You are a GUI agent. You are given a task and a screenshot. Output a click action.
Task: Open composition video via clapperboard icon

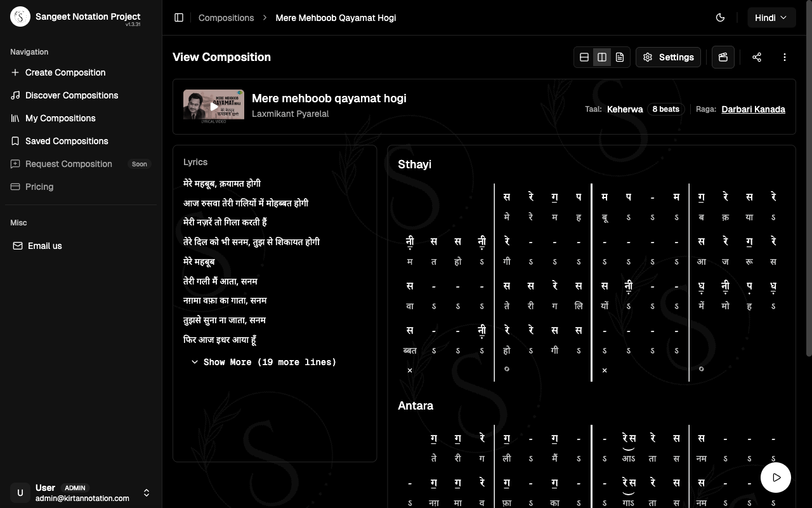(x=723, y=57)
